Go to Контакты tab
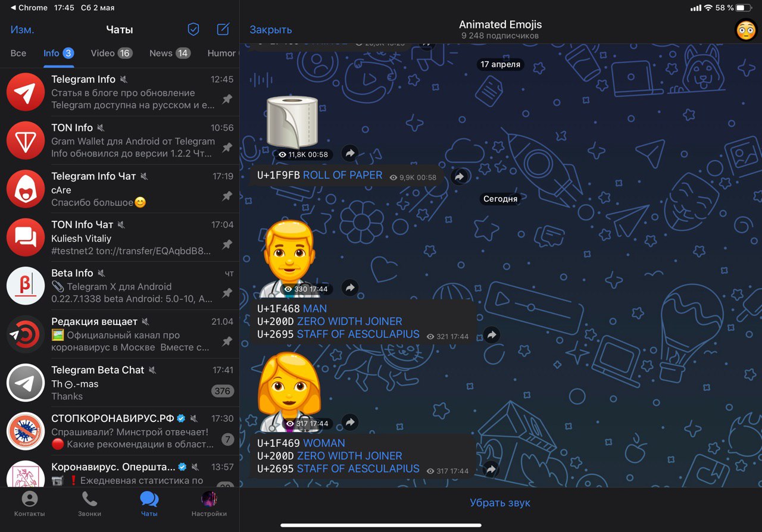 tap(29, 504)
